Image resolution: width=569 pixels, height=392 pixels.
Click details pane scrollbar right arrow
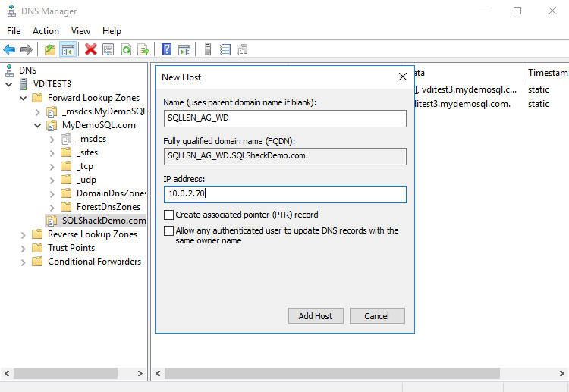(561, 373)
